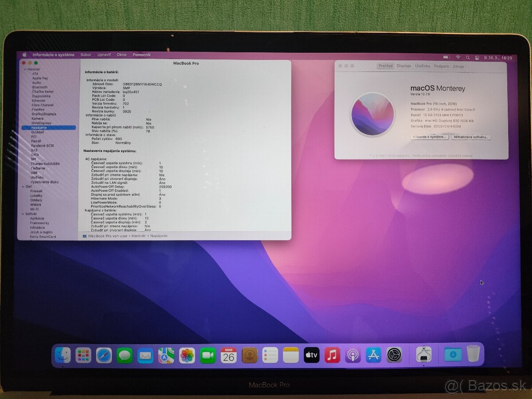Open Reminders from the Dock
Viewport: 532px width, 399px height.
[x=270, y=355]
